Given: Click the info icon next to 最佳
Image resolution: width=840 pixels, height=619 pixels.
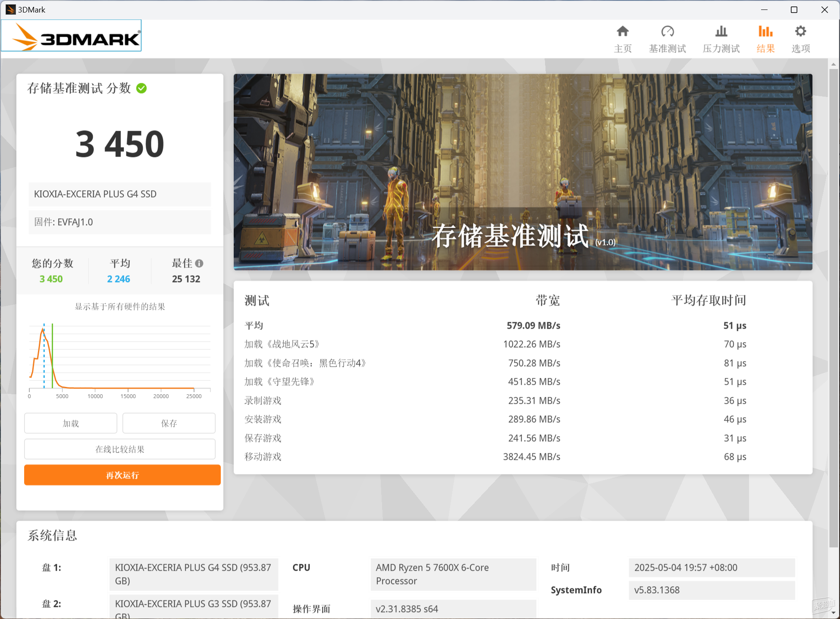Looking at the screenshot, I should coord(199,263).
